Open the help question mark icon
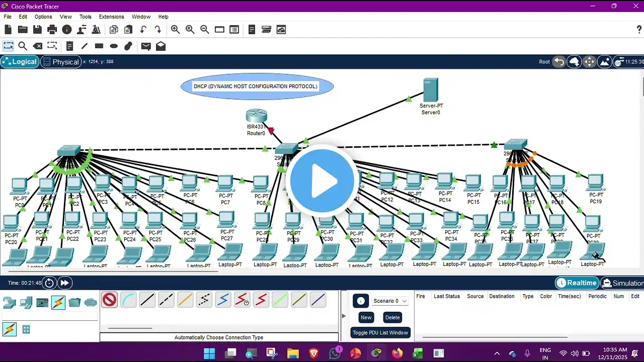The height and width of the screenshot is (362, 644). click(x=639, y=30)
